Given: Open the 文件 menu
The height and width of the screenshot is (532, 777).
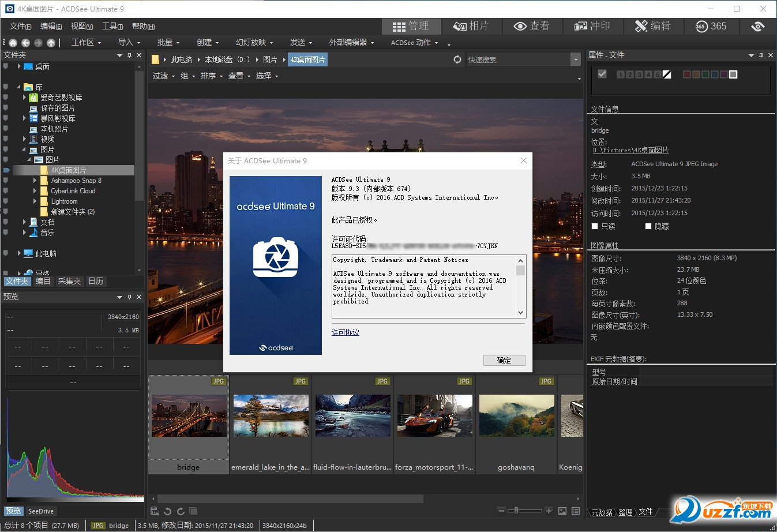Looking at the screenshot, I should 20,26.
